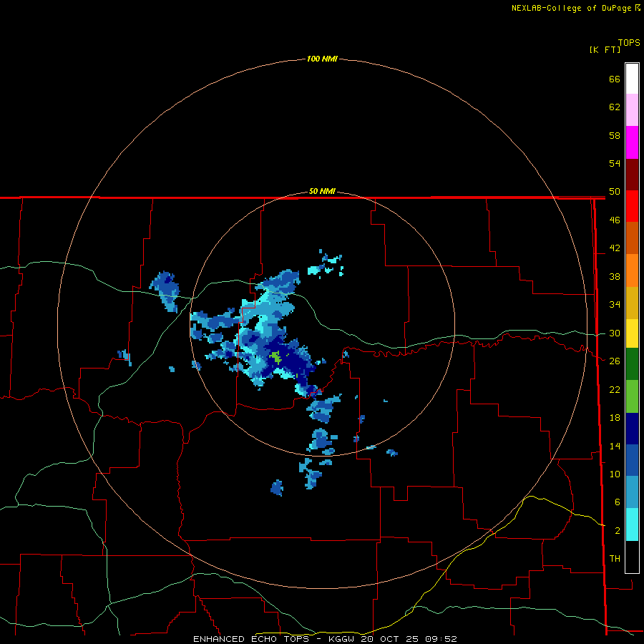Screen dimensions: 644x644
Task: Click the dark green 26 kft legend swatch
Action: pos(632,364)
